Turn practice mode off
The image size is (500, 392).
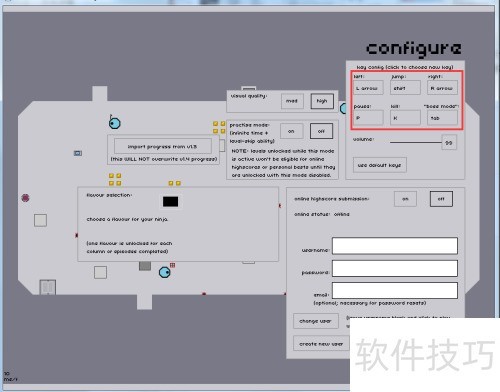click(x=321, y=131)
